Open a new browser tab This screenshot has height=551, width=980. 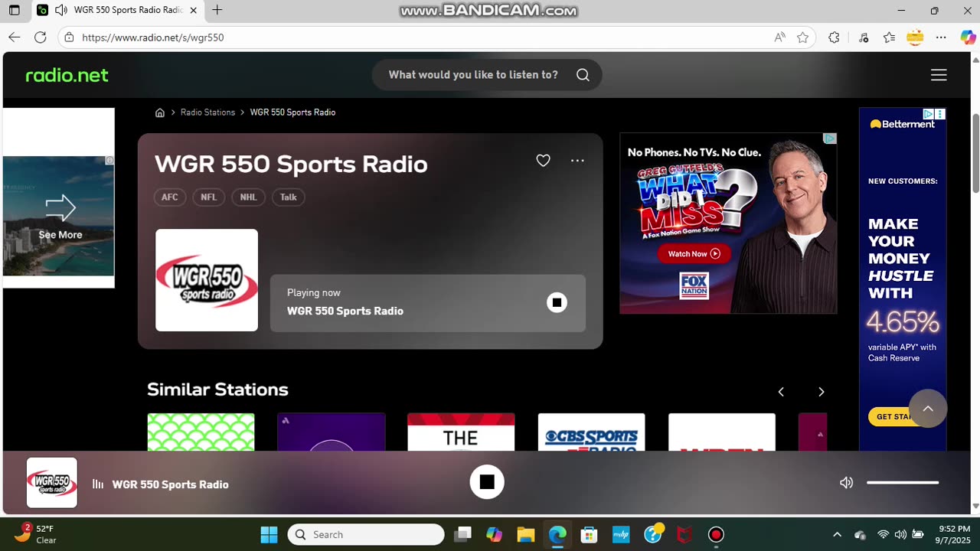217,10
